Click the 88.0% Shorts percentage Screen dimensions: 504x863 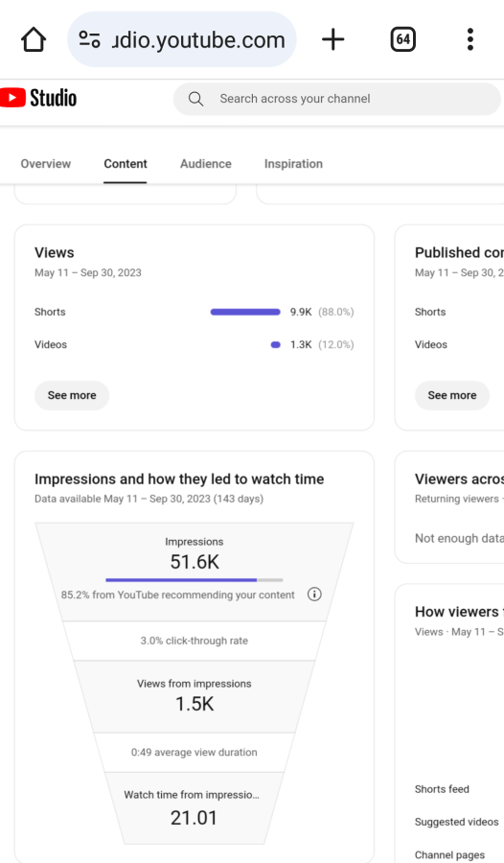coord(336,312)
